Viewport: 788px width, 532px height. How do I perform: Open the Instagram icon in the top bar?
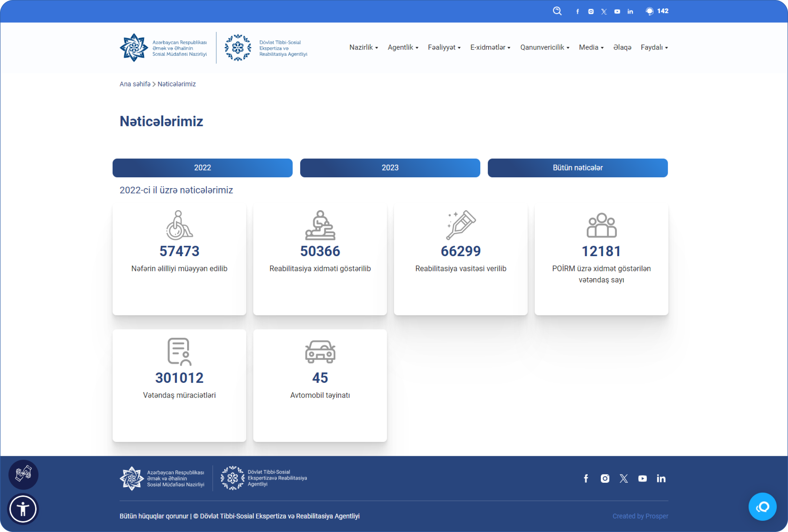click(x=591, y=11)
